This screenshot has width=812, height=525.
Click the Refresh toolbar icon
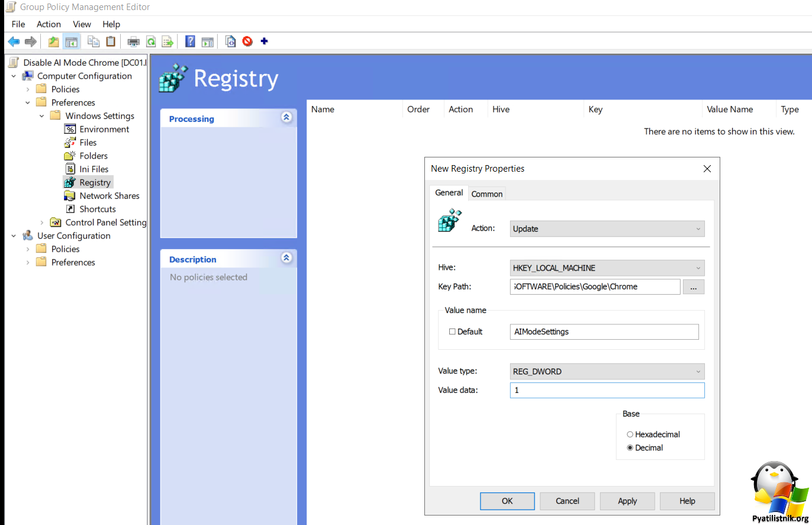point(151,41)
